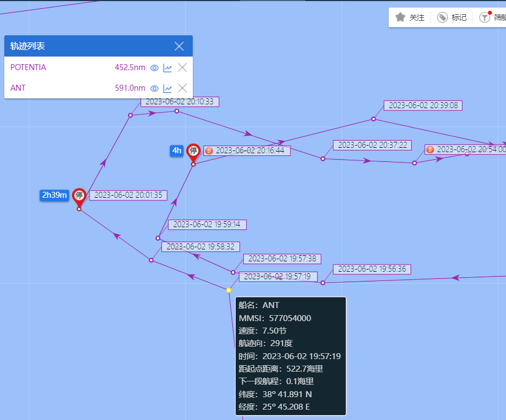Click track point labeled 20:39:08
Screen dimensions: 506x420
pyautogui.click(x=374, y=119)
